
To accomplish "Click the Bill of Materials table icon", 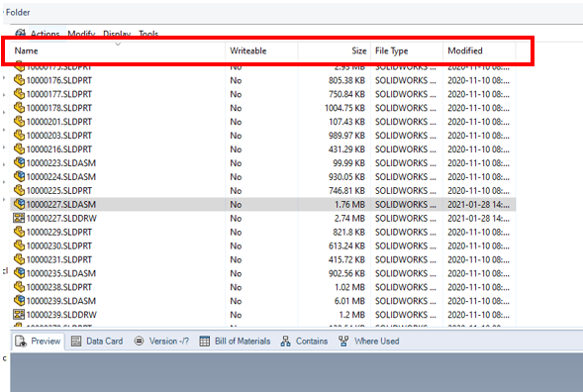I will (205, 342).
